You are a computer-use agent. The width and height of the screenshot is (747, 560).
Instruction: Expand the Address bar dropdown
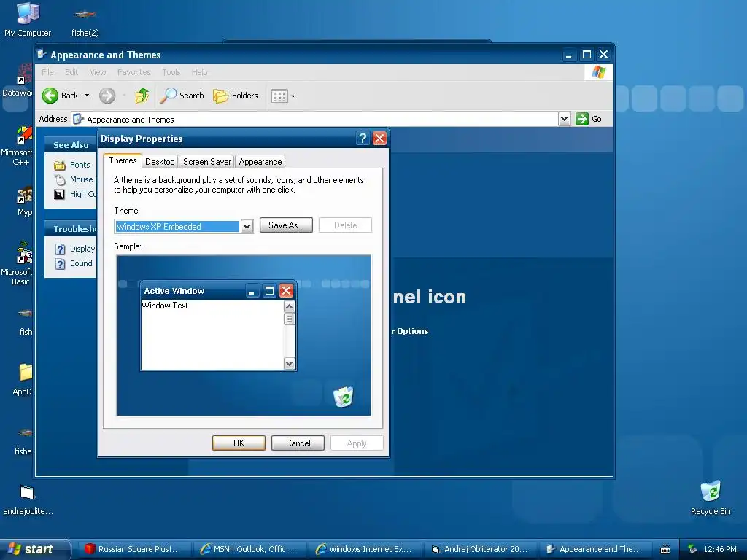[564, 119]
